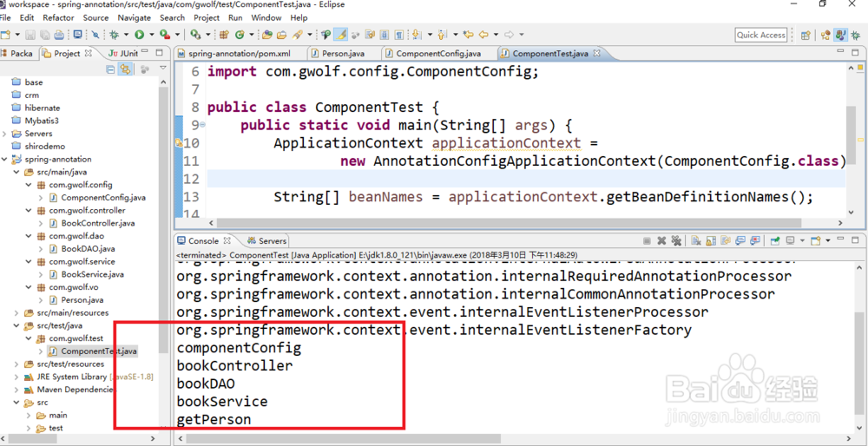The width and height of the screenshot is (868, 446).
Task: Switch to the spring-annotation/pom.xml tab
Action: coord(240,54)
